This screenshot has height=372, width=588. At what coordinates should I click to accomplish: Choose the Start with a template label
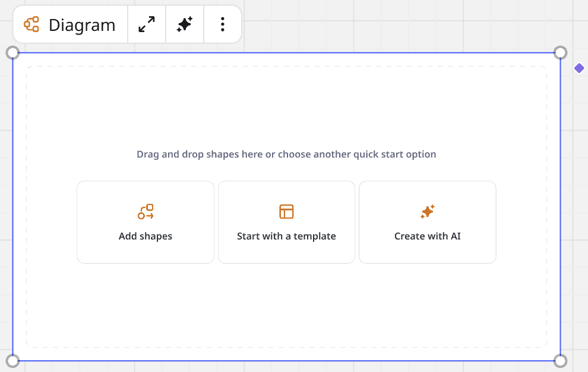[x=286, y=236]
